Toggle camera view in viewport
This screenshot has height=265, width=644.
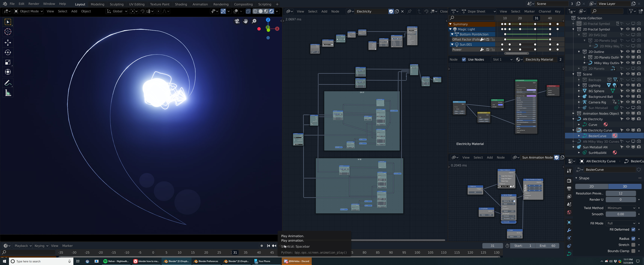[237, 21]
